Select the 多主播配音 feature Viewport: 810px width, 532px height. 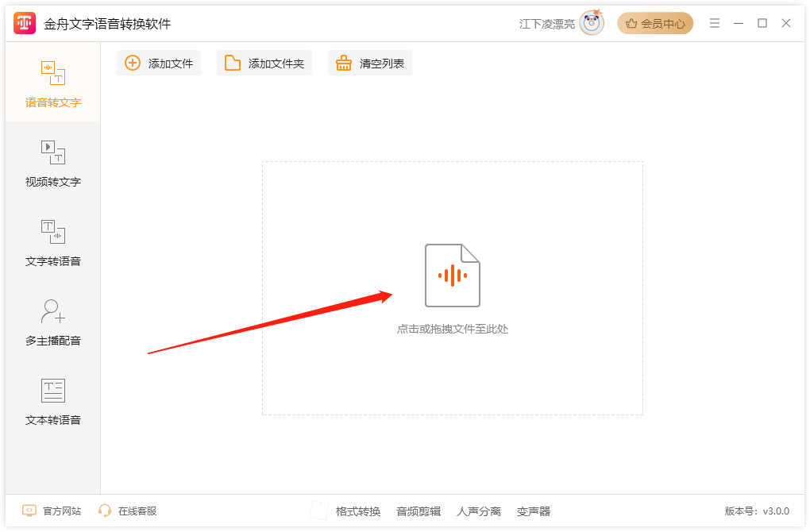pyautogui.click(x=52, y=324)
